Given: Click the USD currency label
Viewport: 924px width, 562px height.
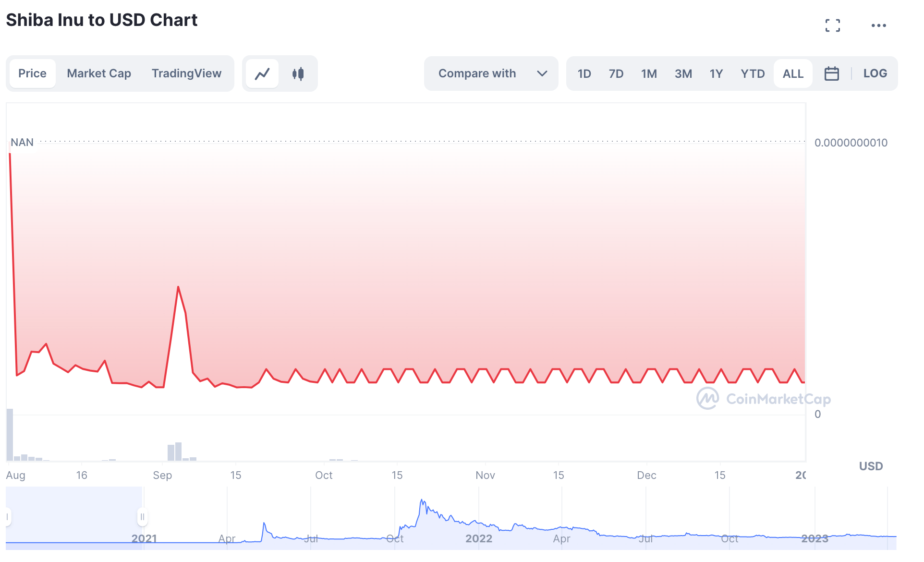Looking at the screenshot, I should [x=871, y=466].
